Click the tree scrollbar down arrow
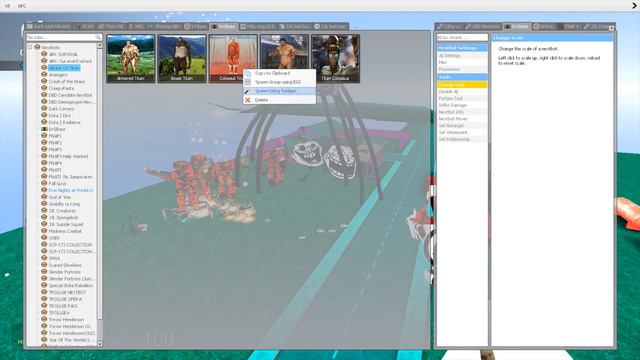Image resolution: width=640 pixels, height=360 pixels. pos(100,344)
